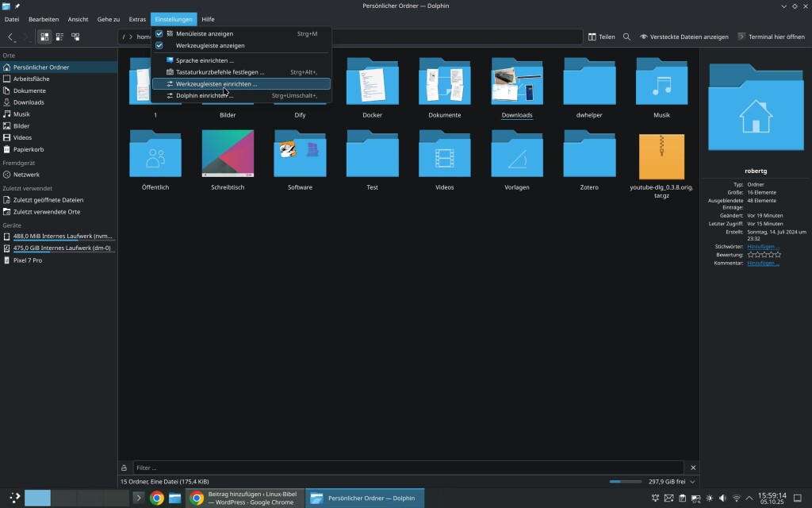The height and width of the screenshot is (508, 812).
Task: Toggle Versteckte Dateien anzeigen
Action: pyautogui.click(x=684, y=37)
